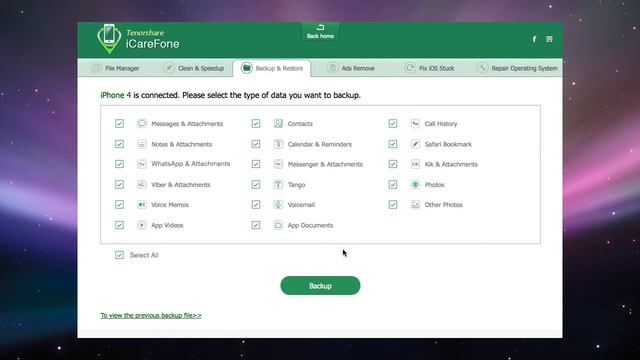Screen dimensions: 640x360
Task: Toggle the Kik & Attachments checkbox
Action: click(x=393, y=164)
